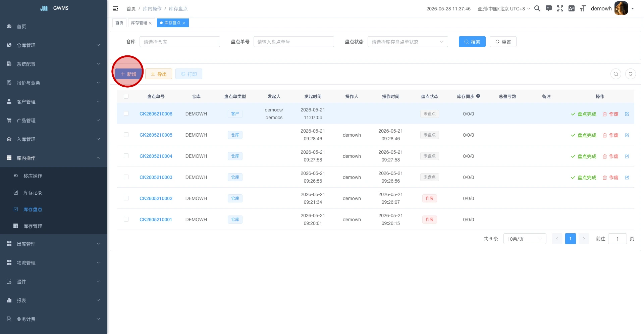Click the 导出 export button
The width and height of the screenshot is (644, 334).
(159, 74)
